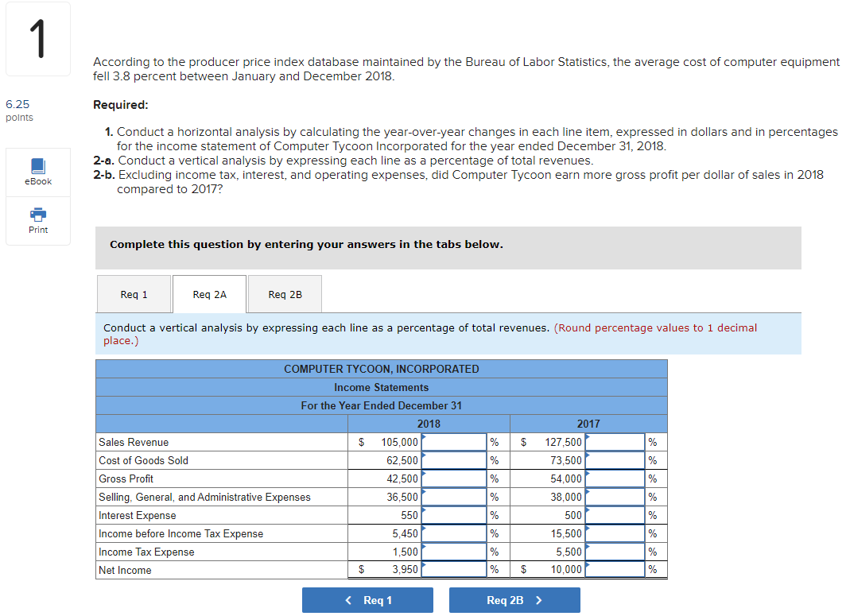This screenshot has width=850, height=616.
Task: Select the 2018 Net Income percentage field
Action: click(454, 569)
